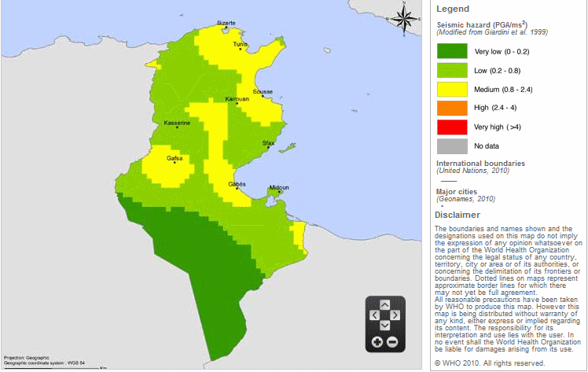The image size is (588, 372).
Task: Pan the map right with arrow
Action: pos(395,315)
